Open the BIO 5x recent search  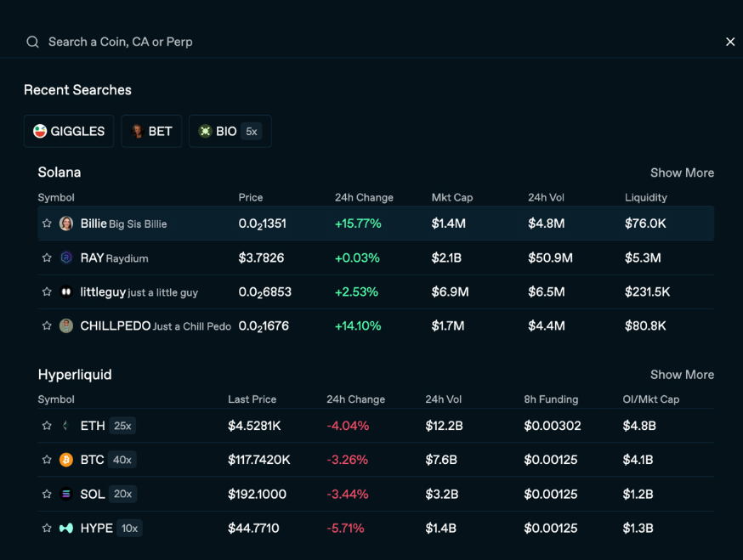pyautogui.click(x=230, y=131)
